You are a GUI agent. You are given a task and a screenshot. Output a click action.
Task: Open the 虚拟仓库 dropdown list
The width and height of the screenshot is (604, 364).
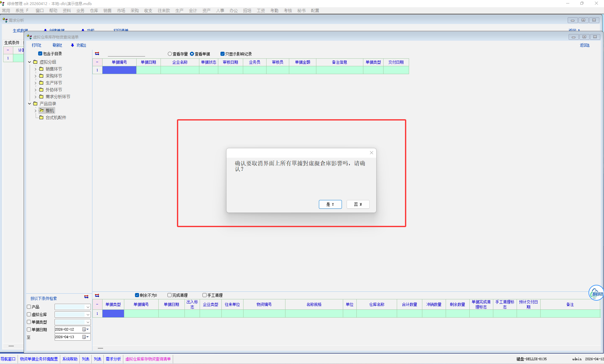[x=88, y=314]
